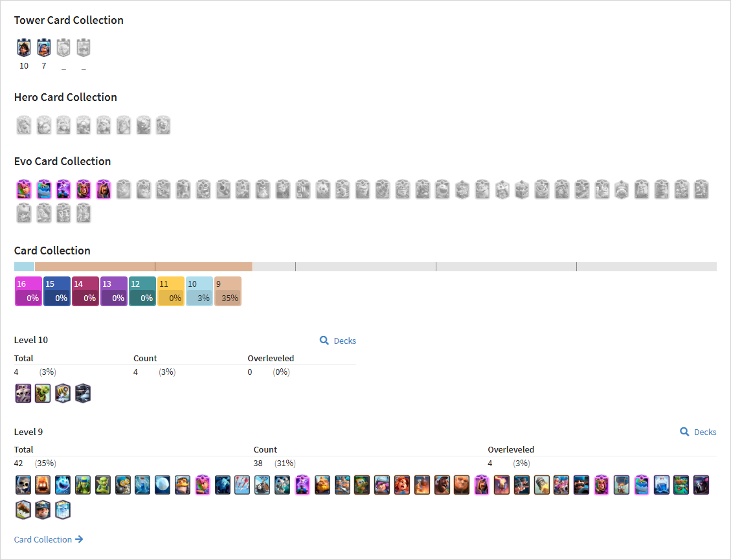The width and height of the screenshot is (731, 560).
Task: Click the Tower Princess tower card level 10
Action: coord(24,47)
